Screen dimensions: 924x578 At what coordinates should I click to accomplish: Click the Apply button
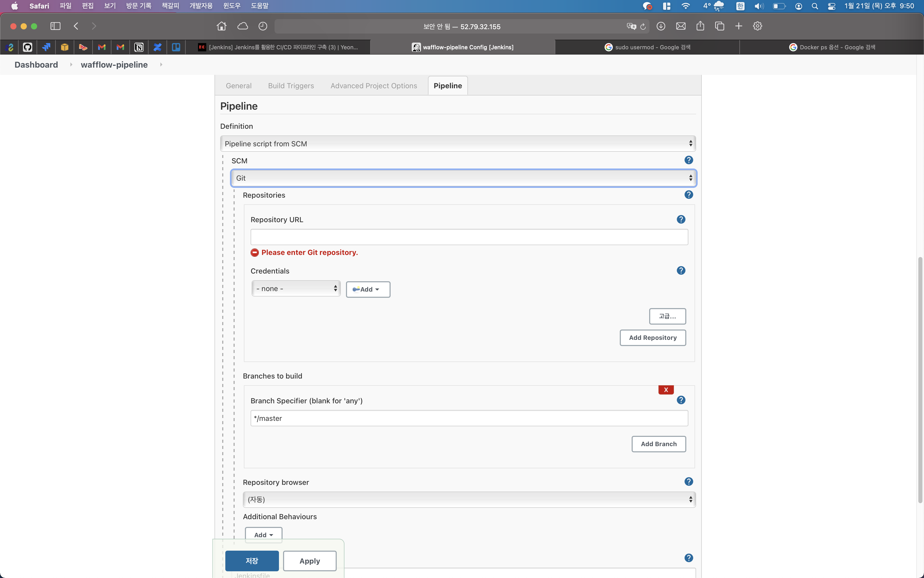(x=310, y=561)
